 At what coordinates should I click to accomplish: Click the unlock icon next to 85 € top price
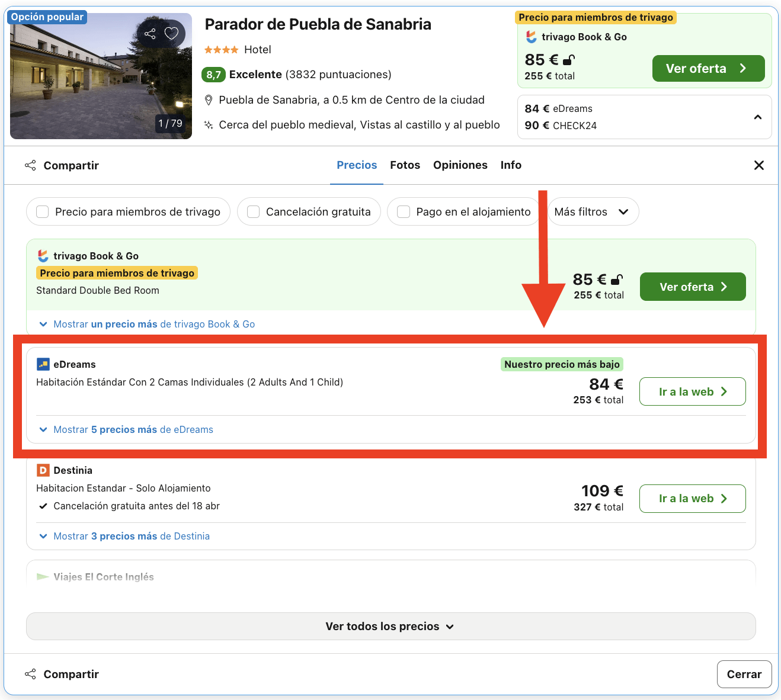click(x=569, y=60)
